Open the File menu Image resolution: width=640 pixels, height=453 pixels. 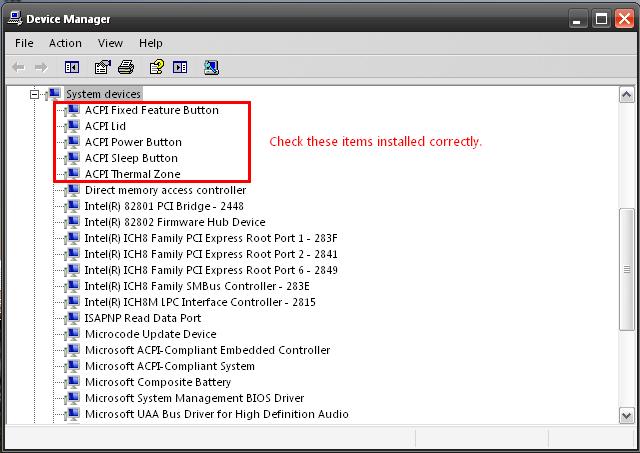pos(24,43)
